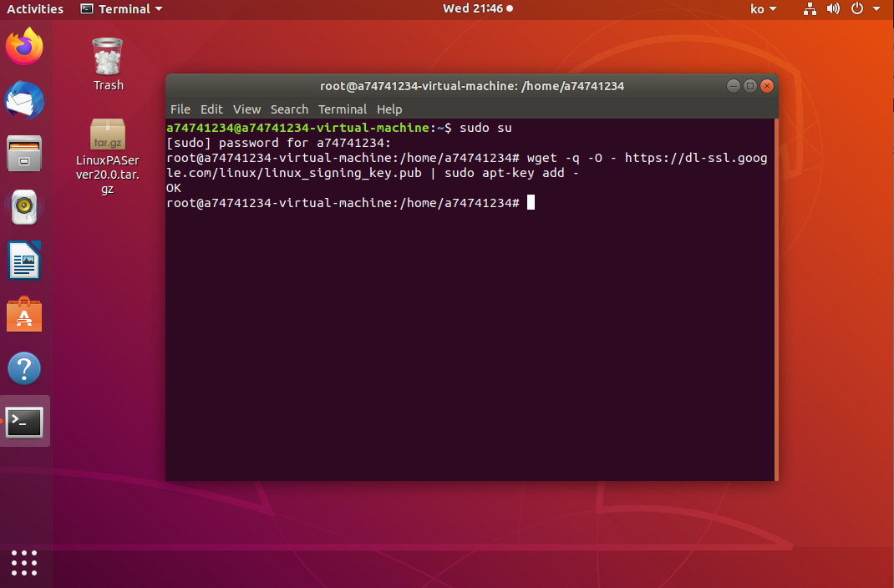
Task: Click the volume icon in top bar
Action: (x=833, y=8)
